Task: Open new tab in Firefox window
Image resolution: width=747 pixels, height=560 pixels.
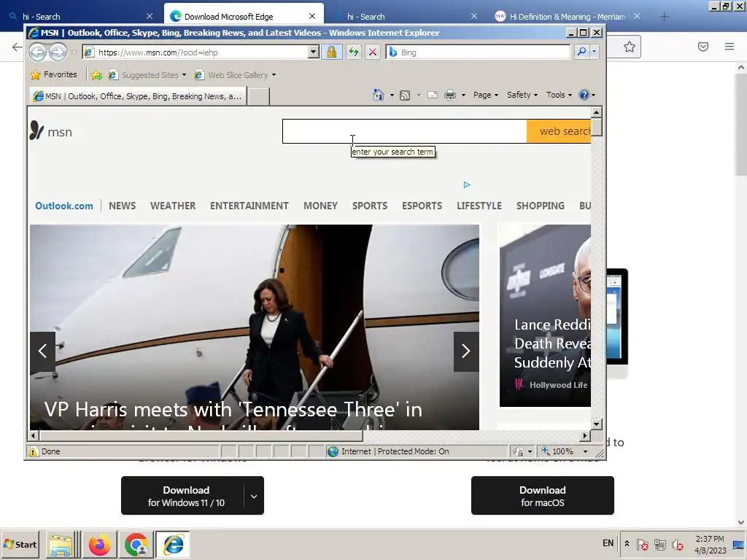Action: (x=664, y=17)
